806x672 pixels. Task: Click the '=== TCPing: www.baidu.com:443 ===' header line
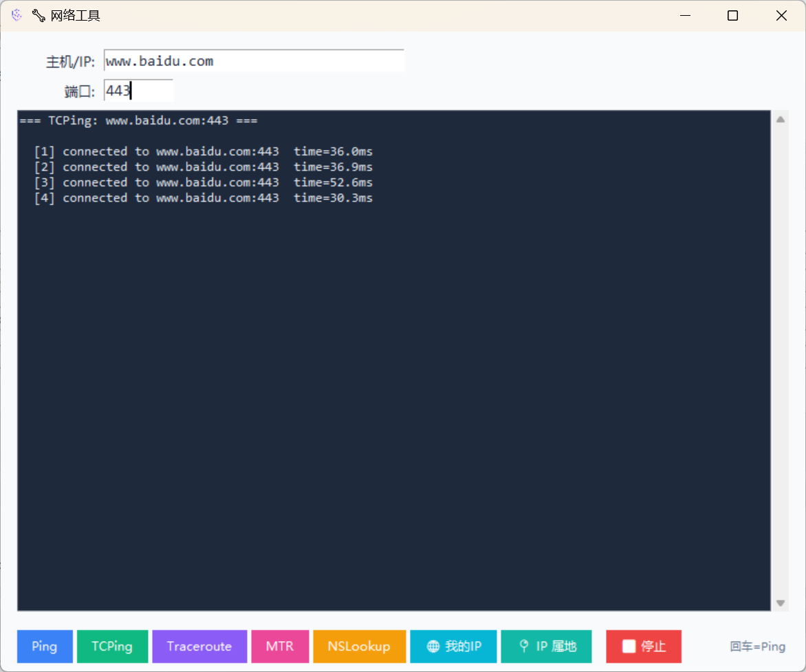pos(138,121)
